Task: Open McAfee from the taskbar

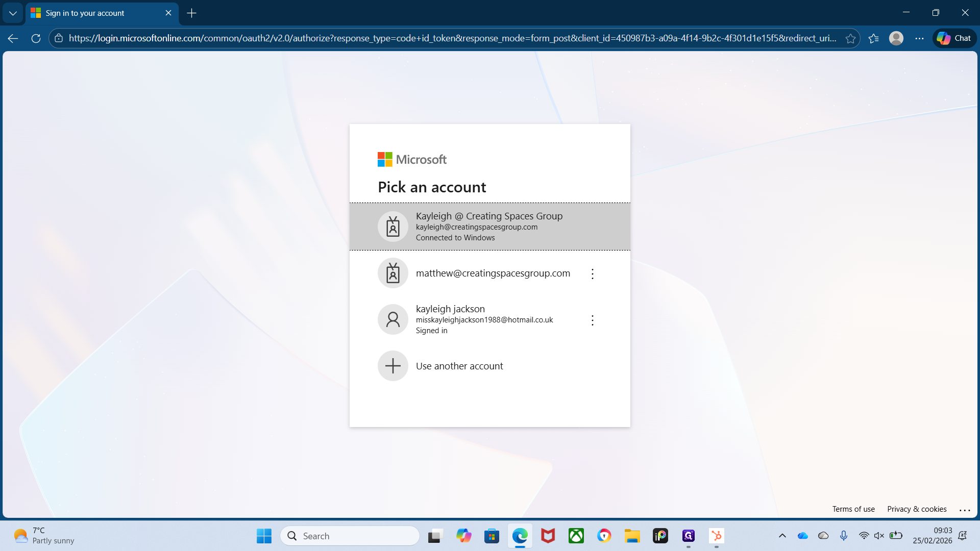Action: (x=548, y=536)
